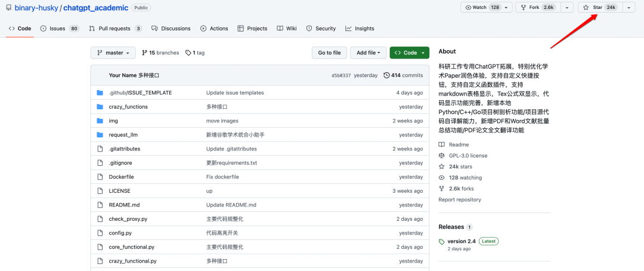Viewport: 644px width, 271px height.
Task: Open the Projects tab
Action: (x=252, y=29)
